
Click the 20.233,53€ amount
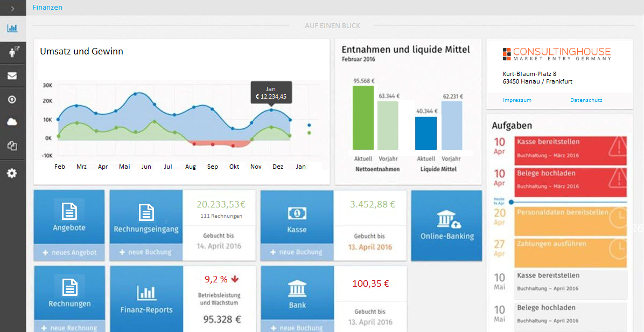[221, 204]
